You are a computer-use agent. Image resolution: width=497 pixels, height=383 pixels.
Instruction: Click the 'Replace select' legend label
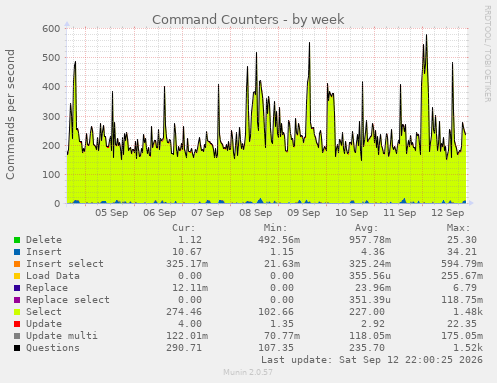(x=68, y=300)
